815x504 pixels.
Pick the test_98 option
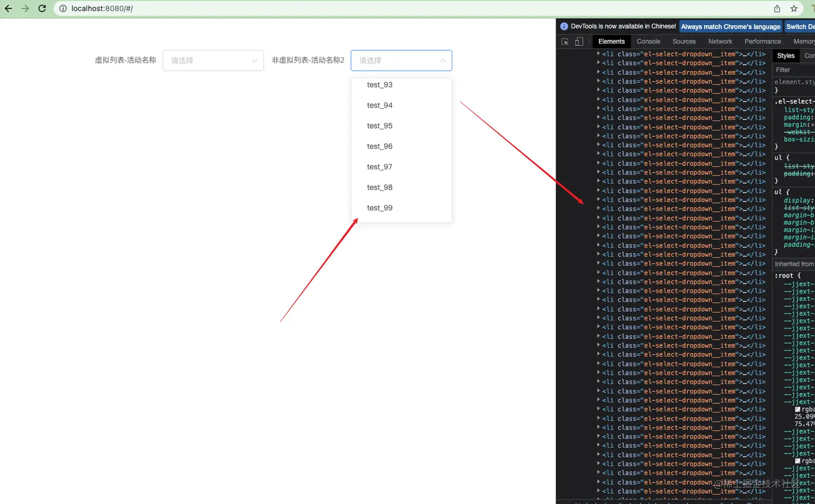coord(401,187)
